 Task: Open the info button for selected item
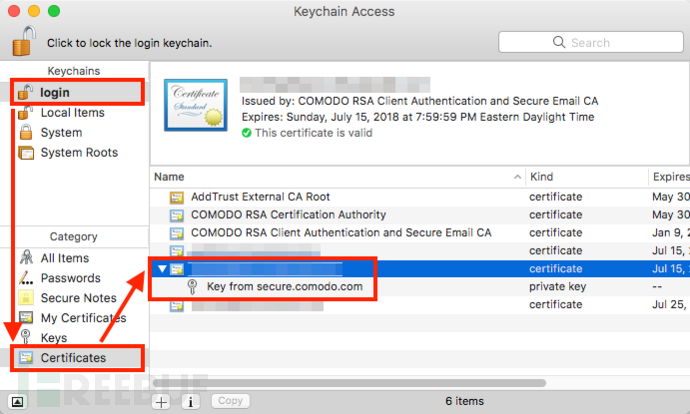(x=191, y=401)
